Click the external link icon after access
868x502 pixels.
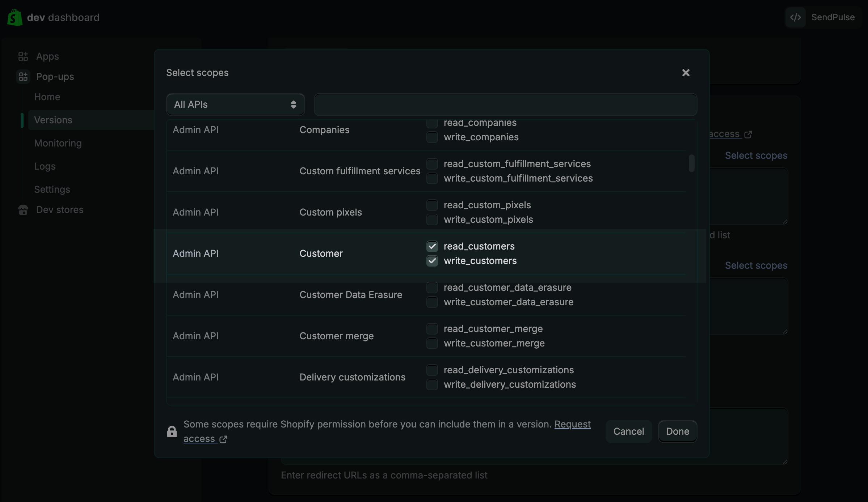[223, 439]
